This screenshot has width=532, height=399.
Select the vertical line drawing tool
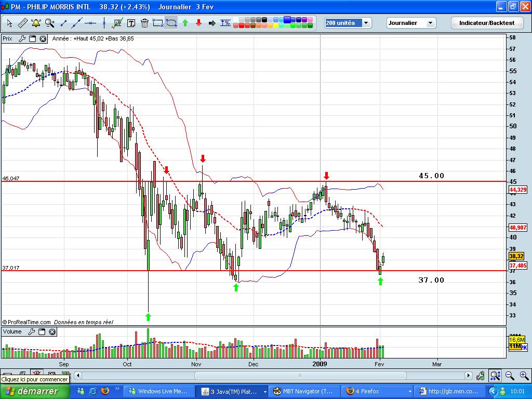(x=104, y=23)
